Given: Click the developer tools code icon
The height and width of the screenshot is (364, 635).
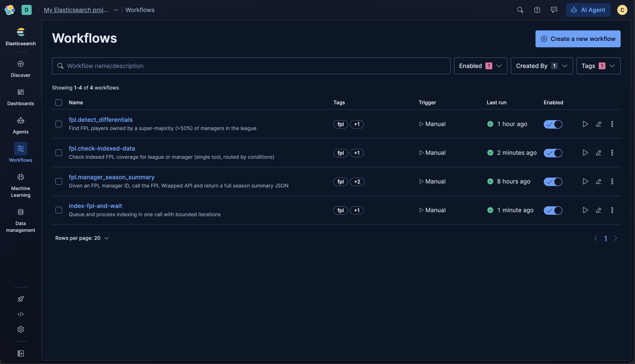Looking at the screenshot, I should (20, 314).
